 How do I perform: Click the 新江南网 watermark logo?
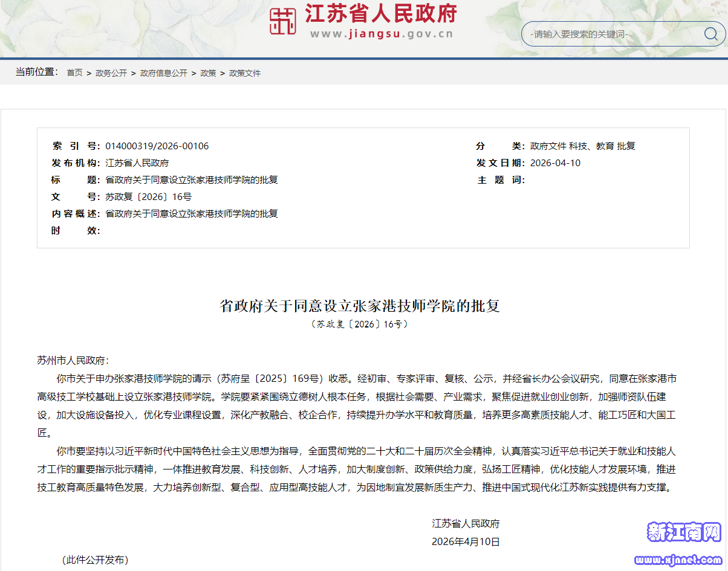(x=684, y=533)
